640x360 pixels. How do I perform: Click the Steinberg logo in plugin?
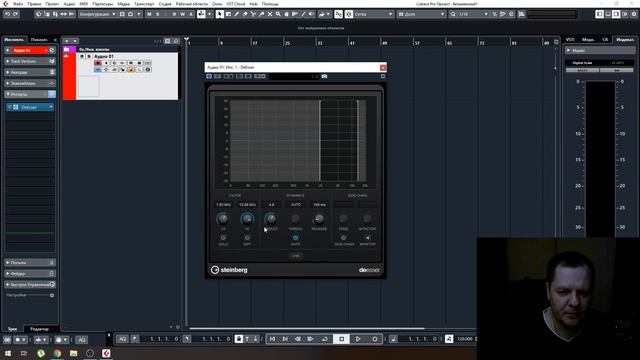coord(229,270)
